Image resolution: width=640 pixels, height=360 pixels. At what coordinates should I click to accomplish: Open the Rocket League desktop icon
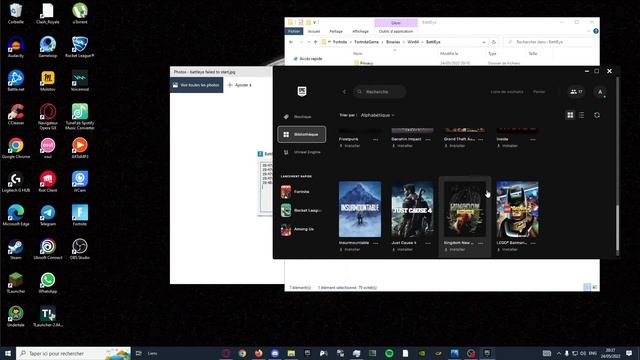(80, 47)
